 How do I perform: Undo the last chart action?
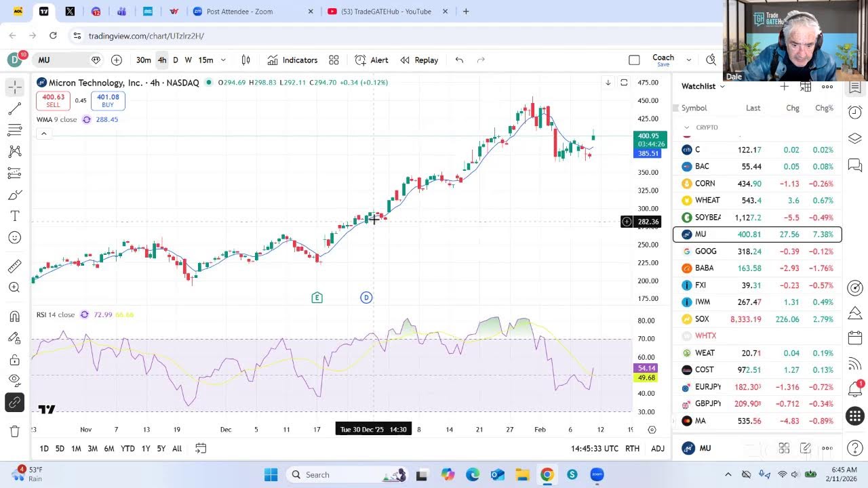pos(459,60)
